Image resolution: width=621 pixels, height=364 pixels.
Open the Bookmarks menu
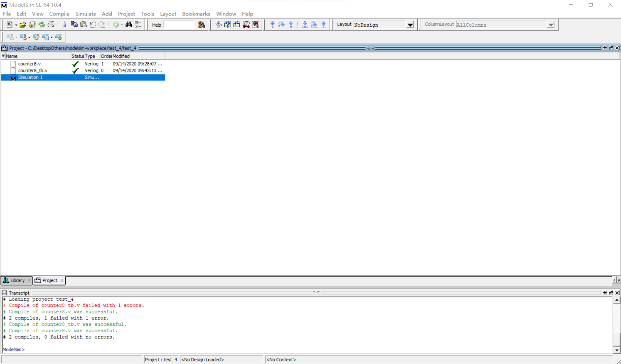[x=196, y=14]
